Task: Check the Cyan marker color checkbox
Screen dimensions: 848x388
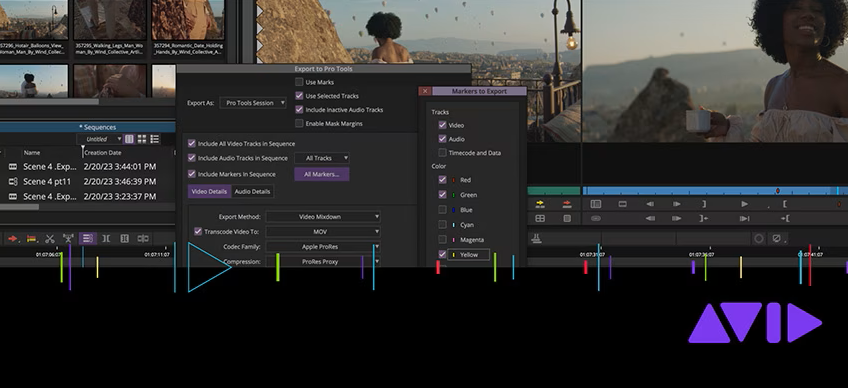Action: pyautogui.click(x=442, y=225)
